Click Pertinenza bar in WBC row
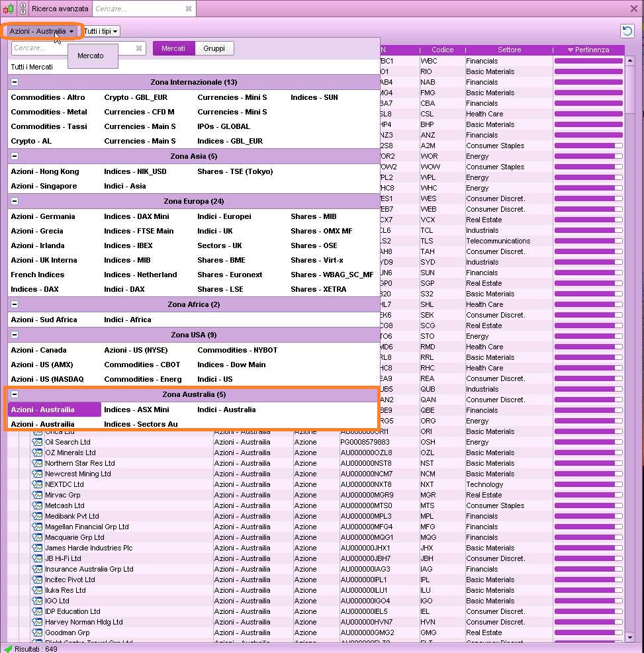The width and height of the screenshot is (644, 653). tap(588, 62)
